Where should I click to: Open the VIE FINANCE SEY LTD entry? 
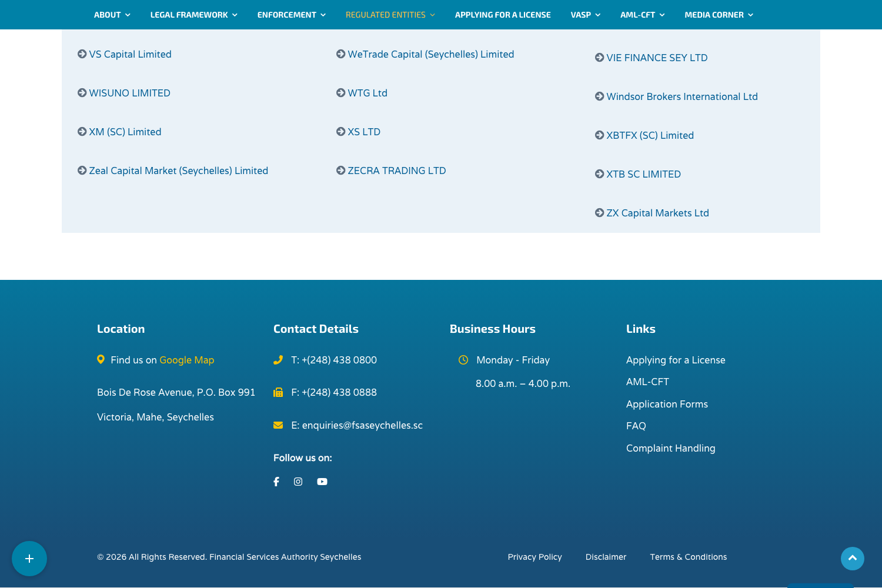[x=657, y=58]
